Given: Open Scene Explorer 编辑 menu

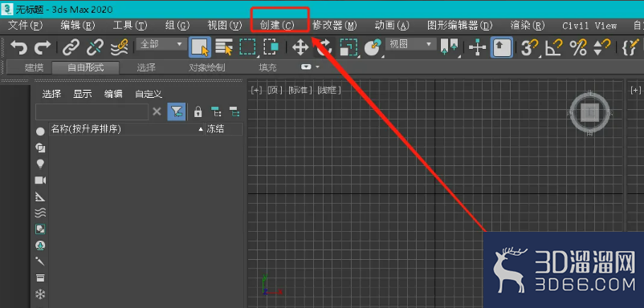Looking at the screenshot, I should coord(113,94).
